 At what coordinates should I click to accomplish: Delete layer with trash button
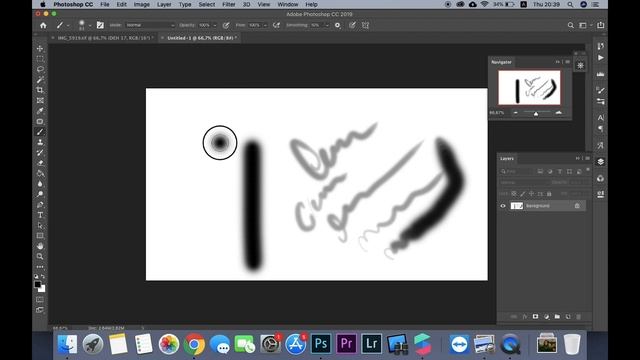click(578, 317)
